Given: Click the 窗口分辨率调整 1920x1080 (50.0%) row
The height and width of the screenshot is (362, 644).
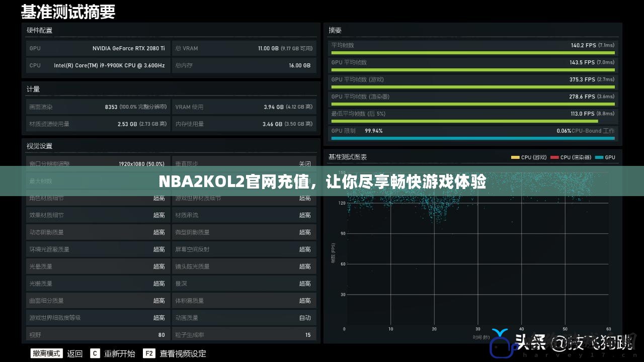Looking at the screenshot, I should pyautogui.click(x=98, y=163).
